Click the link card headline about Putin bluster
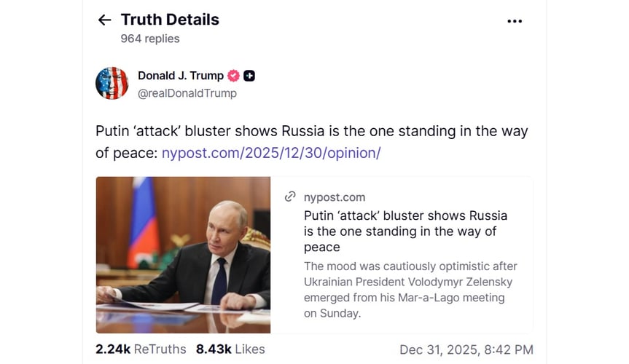 click(x=405, y=232)
